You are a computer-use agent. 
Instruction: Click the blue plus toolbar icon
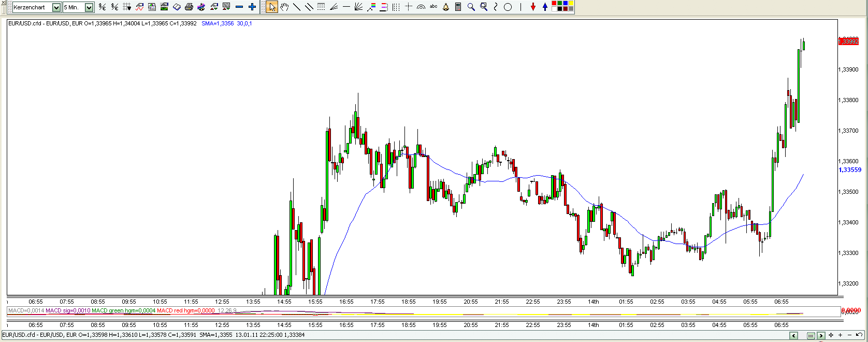point(252,7)
